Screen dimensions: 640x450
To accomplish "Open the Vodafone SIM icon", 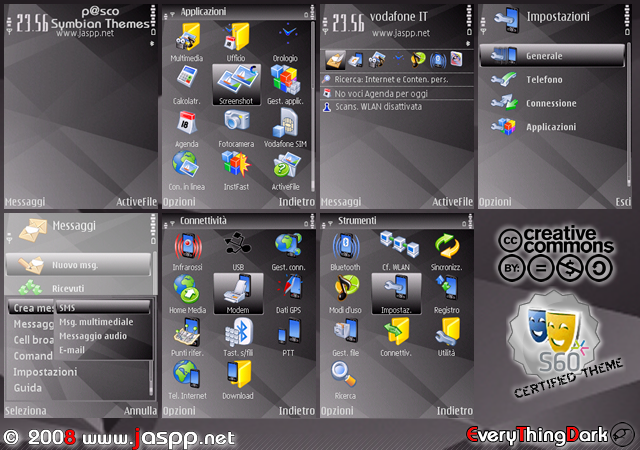I will (x=285, y=123).
